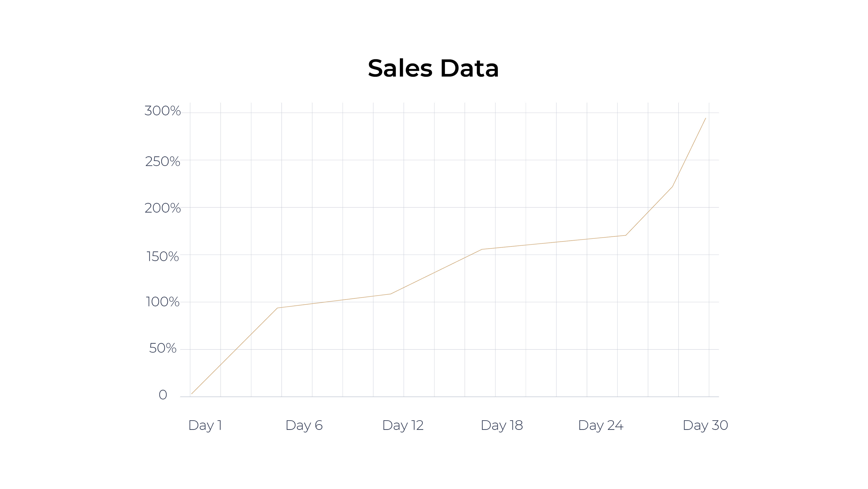
Task: Select the 0 y-axis label
Action: (x=163, y=395)
